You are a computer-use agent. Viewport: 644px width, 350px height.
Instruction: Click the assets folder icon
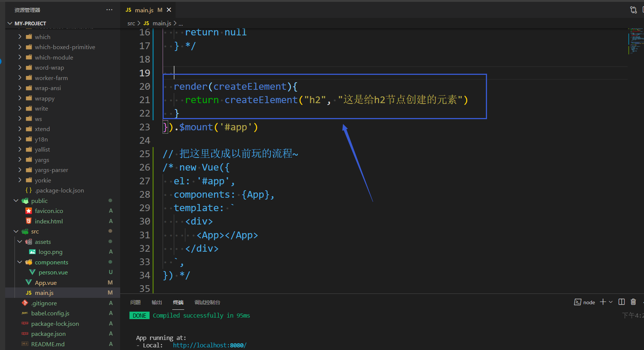[x=29, y=242]
